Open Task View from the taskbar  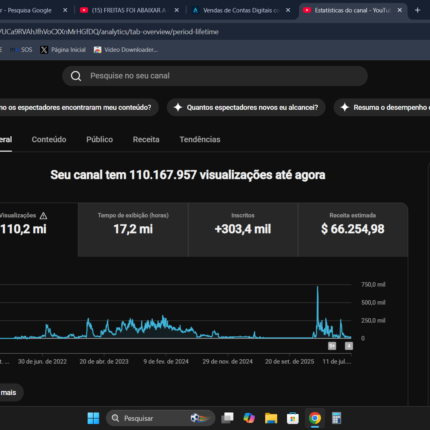pyautogui.click(x=227, y=418)
